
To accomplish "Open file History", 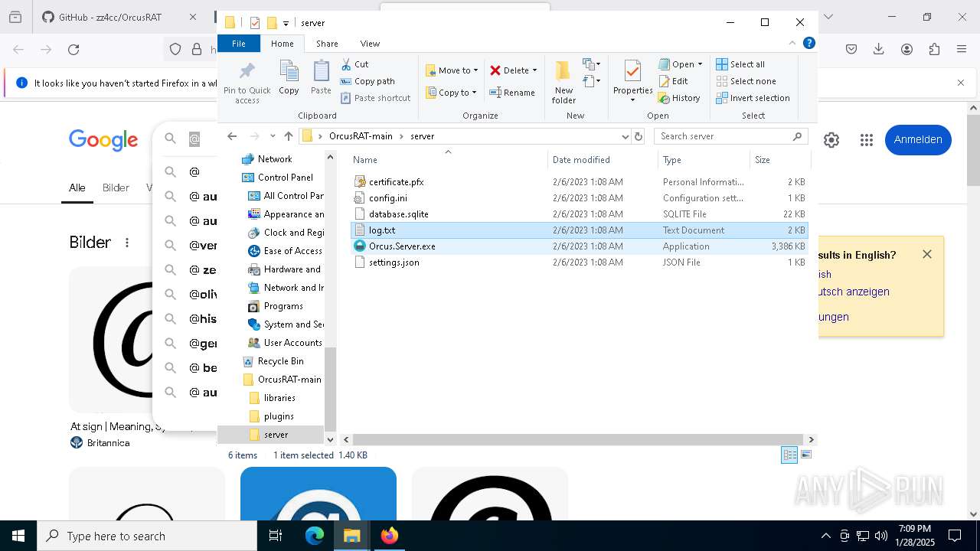I will click(679, 98).
